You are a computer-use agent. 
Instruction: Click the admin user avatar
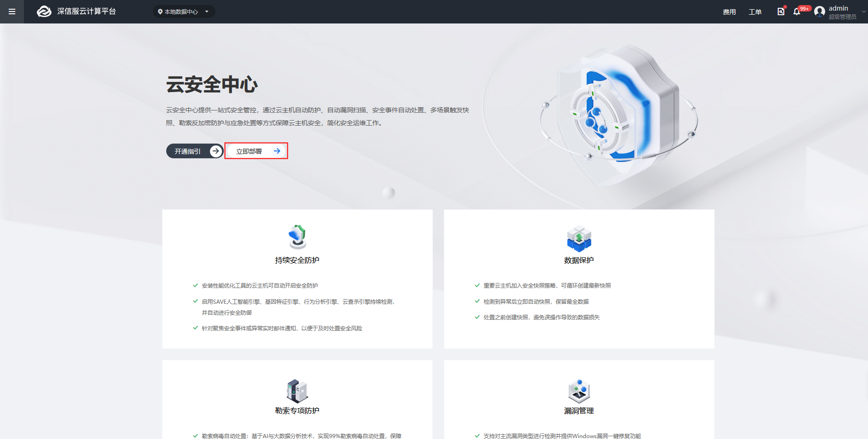point(820,12)
